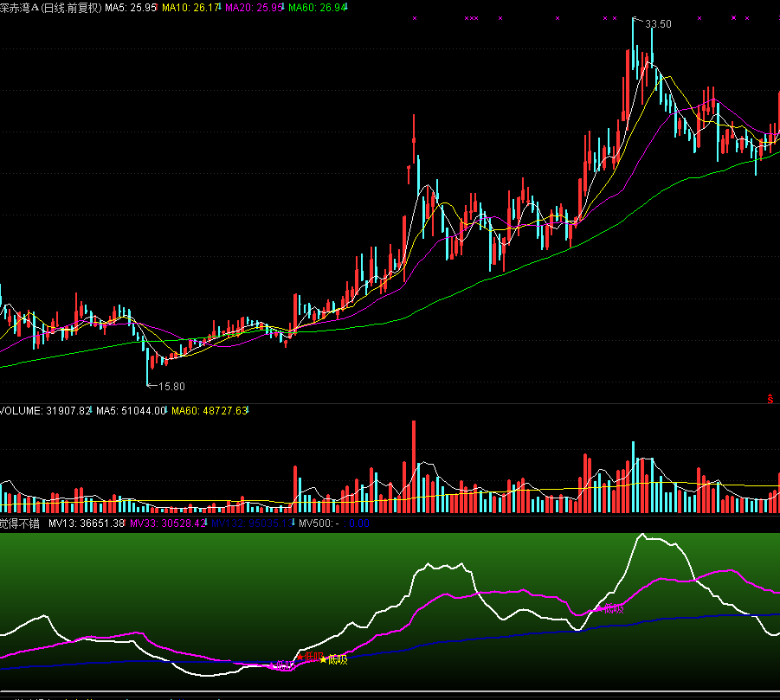Image resolution: width=780 pixels, height=700 pixels.
Task: Click the yellow star 低吸 signal marker
Action: (x=333, y=659)
